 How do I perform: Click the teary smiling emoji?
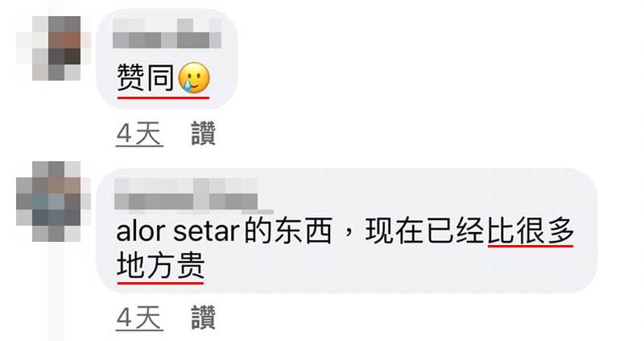(x=194, y=77)
